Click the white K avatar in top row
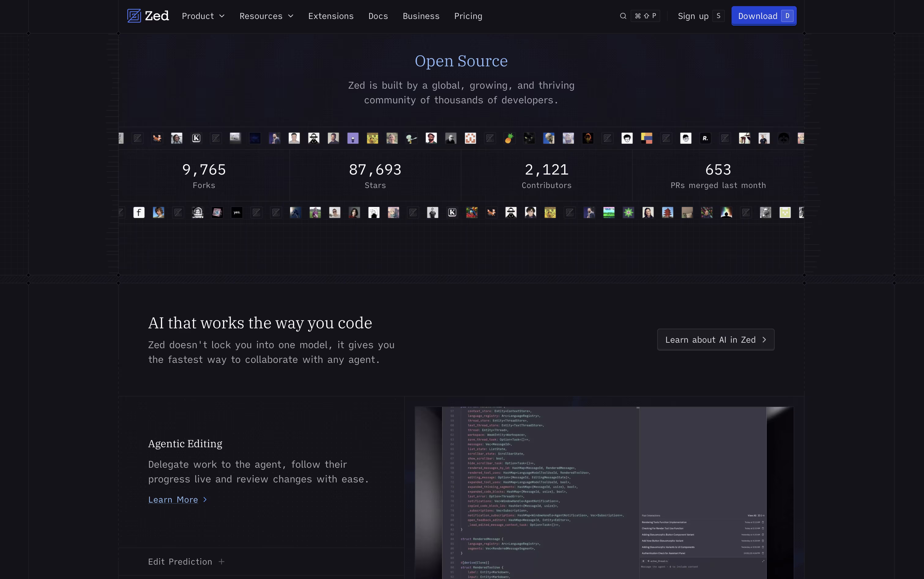This screenshot has width=924, height=579. click(x=196, y=138)
